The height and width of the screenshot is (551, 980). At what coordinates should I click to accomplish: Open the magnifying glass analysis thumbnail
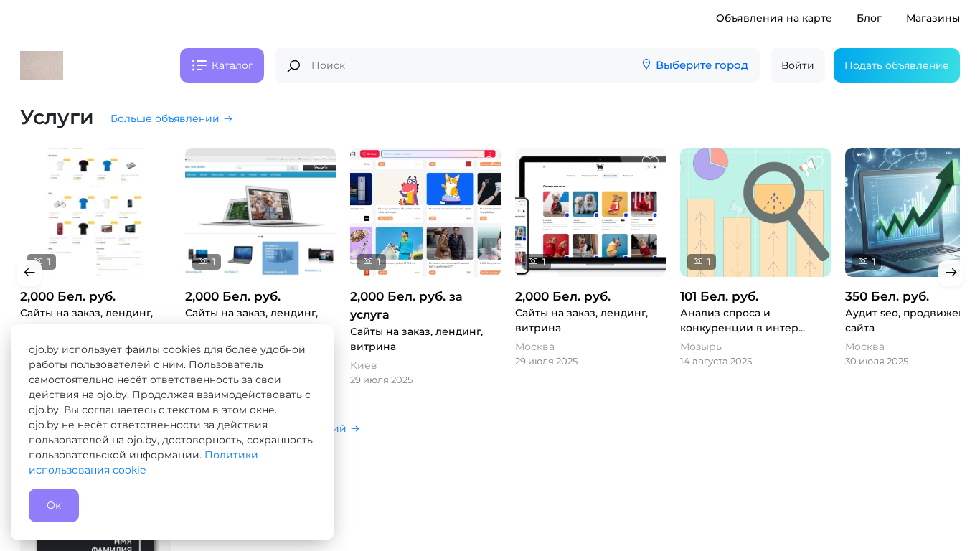[x=755, y=212]
